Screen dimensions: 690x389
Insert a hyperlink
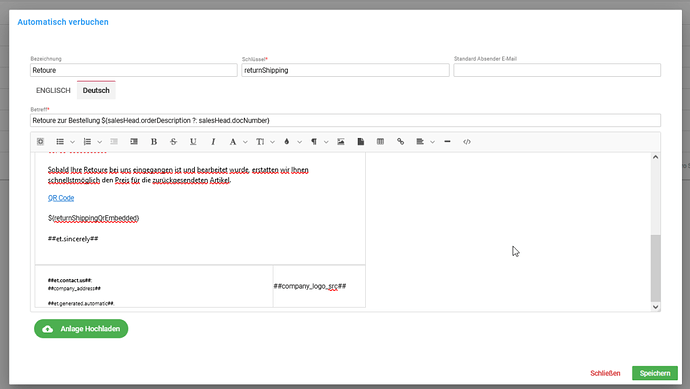(x=400, y=142)
